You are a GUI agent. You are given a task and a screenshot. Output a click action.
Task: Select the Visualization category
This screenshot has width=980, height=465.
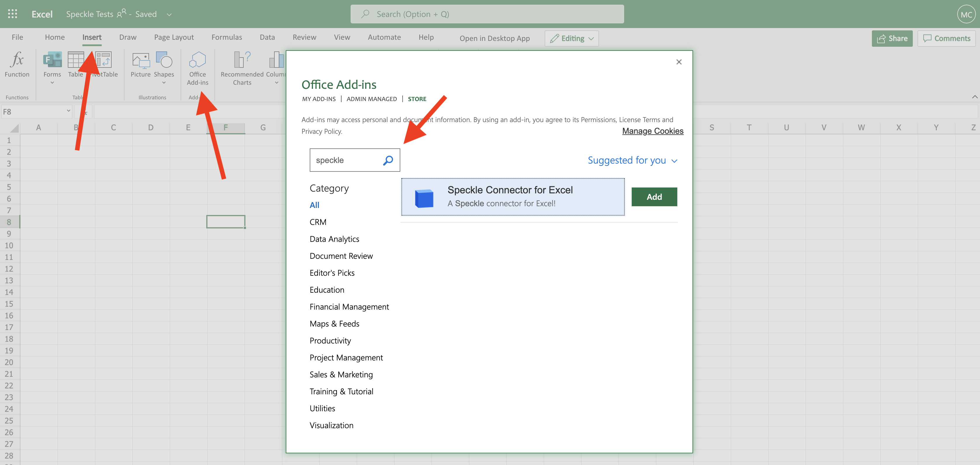331,426
